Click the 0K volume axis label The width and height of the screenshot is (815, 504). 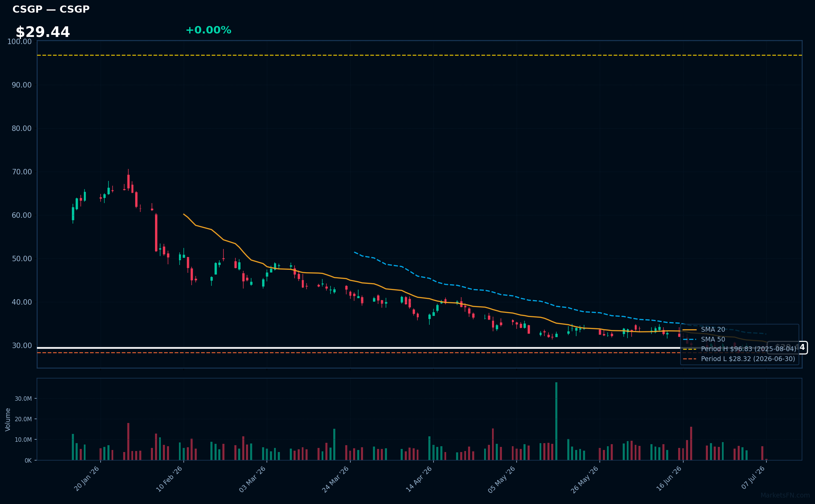pos(28,461)
